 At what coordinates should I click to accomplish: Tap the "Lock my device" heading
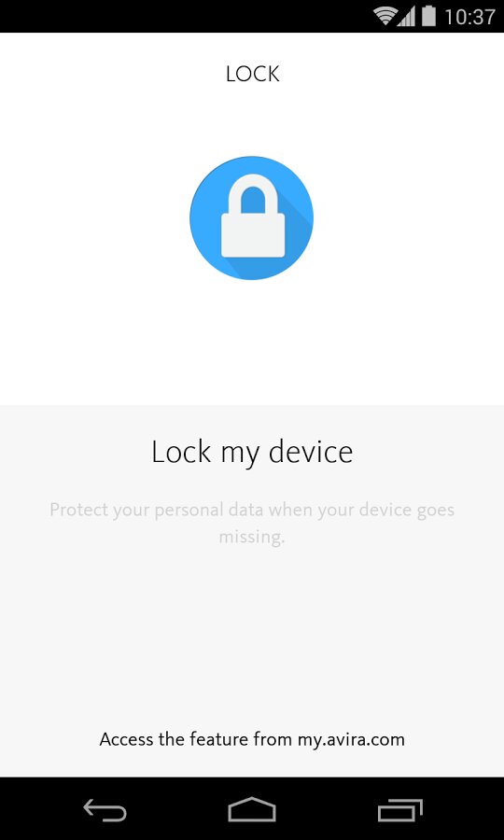(252, 452)
